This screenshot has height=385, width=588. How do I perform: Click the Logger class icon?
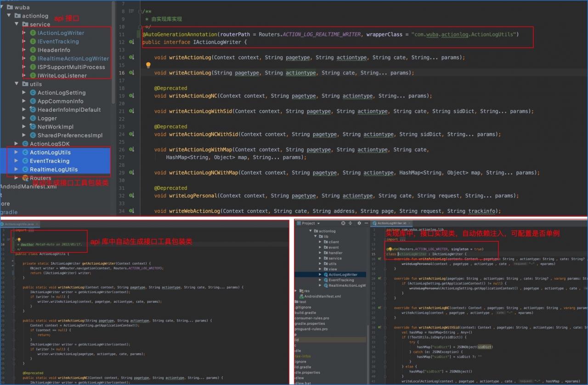(33, 118)
